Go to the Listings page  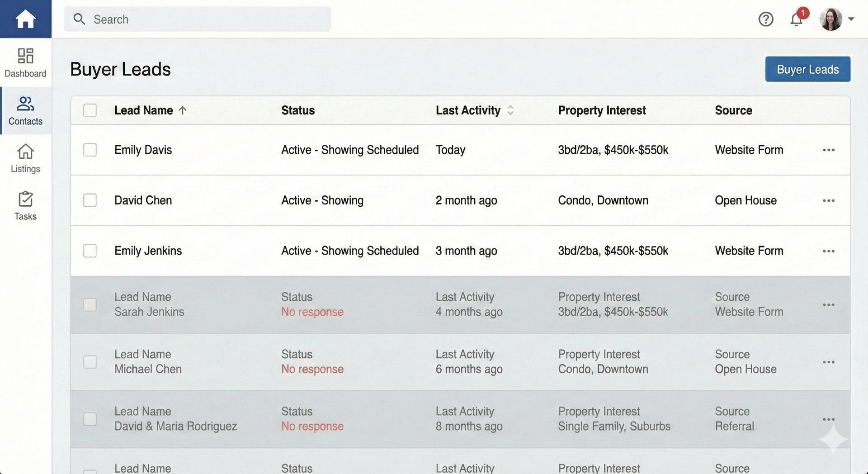click(25, 158)
